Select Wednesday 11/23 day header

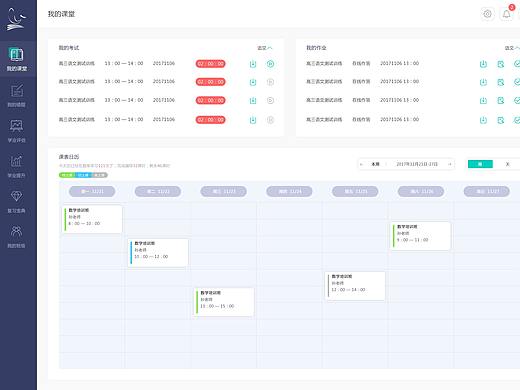[224, 191]
